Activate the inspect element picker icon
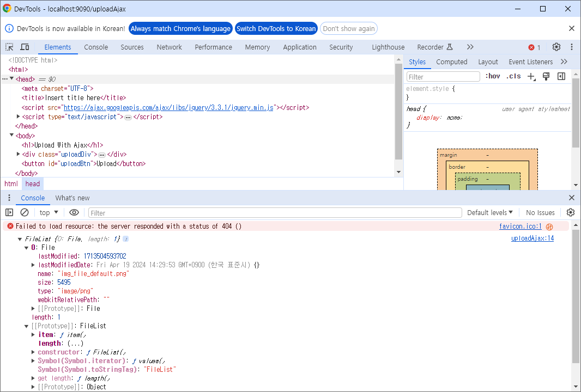This screenshot has width=581, height=392. coord(9,47)
